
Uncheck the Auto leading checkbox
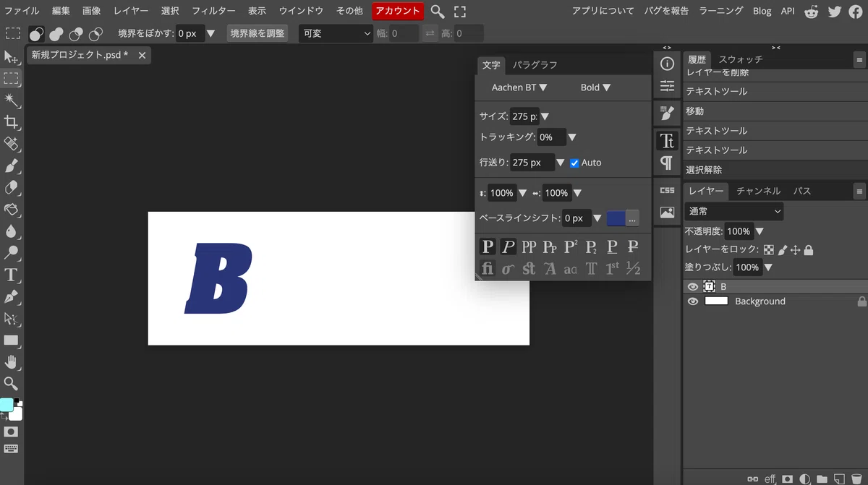click(x=574, y=163)
